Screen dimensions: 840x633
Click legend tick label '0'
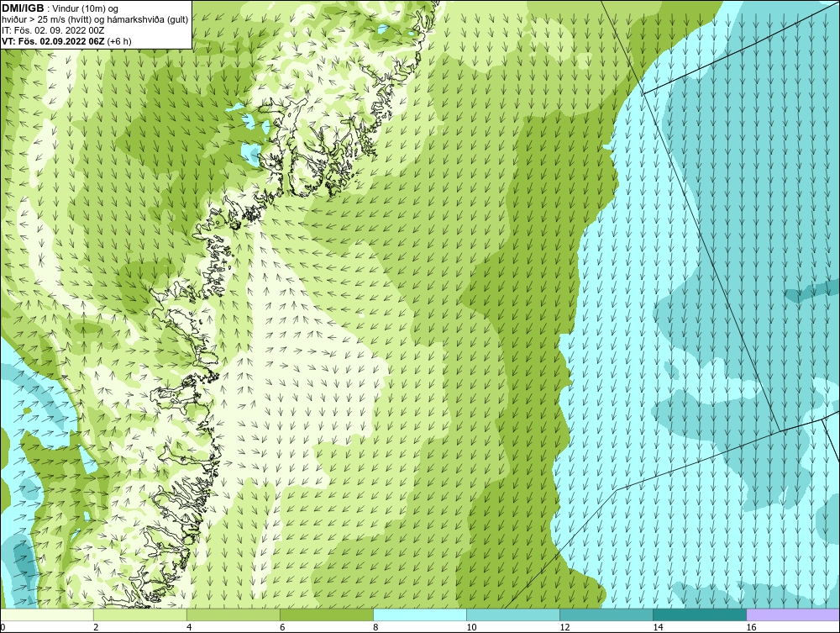tap(3, 627)
